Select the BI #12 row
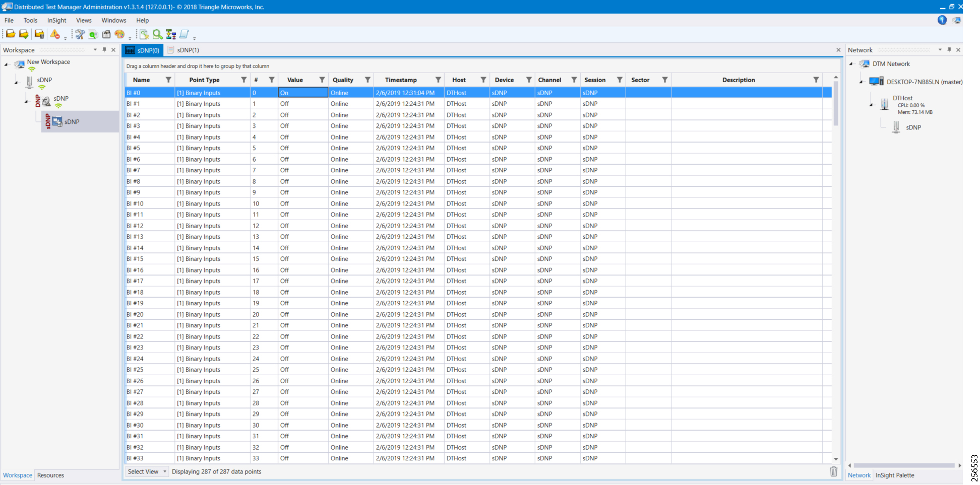This screenshot has height=485, width=980. [x=478, y=226]
